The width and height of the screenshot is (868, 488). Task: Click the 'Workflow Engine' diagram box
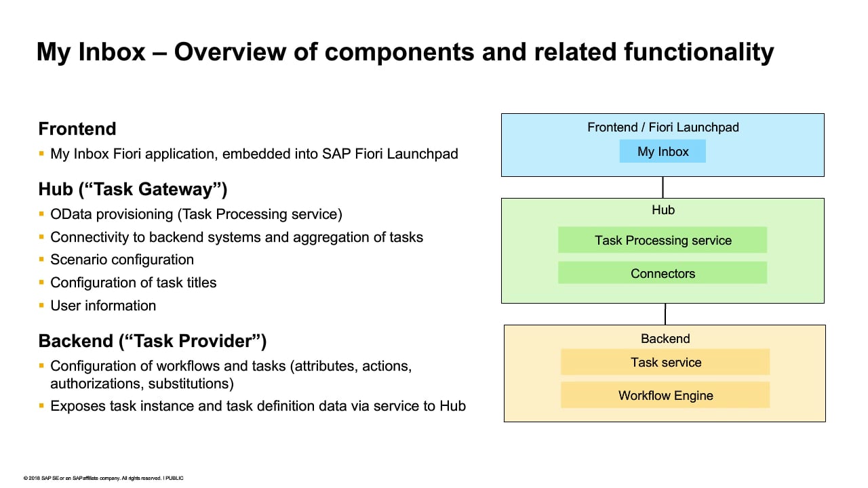coord(665,395)
